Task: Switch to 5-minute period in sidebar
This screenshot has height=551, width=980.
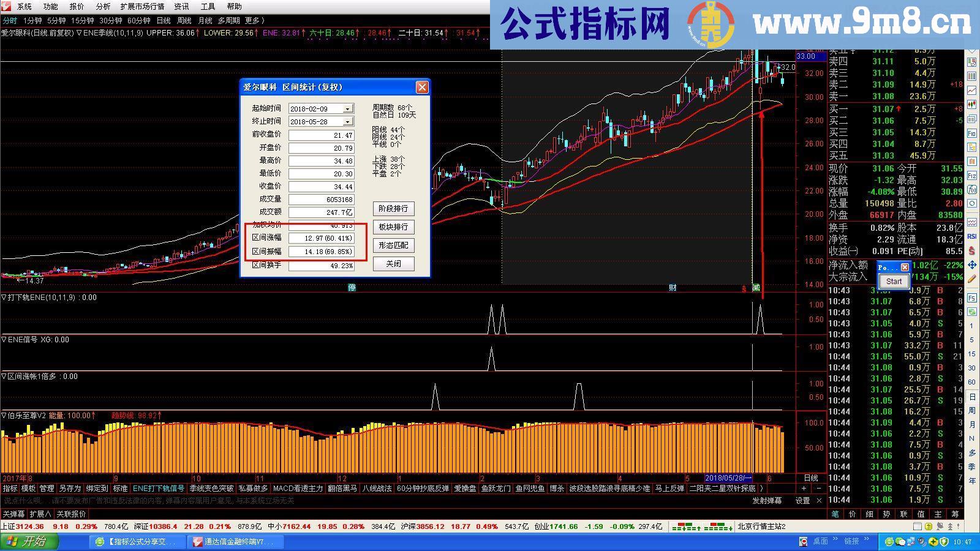Action: (x=972, y=340)
